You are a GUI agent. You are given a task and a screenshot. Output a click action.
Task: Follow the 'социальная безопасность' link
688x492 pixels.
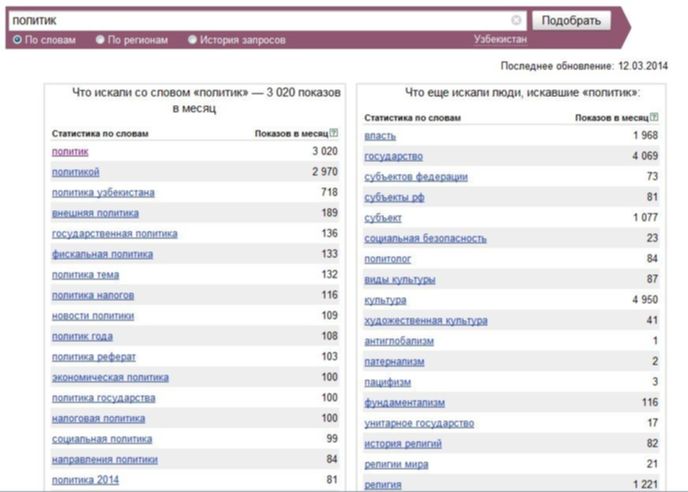(425, 238)
